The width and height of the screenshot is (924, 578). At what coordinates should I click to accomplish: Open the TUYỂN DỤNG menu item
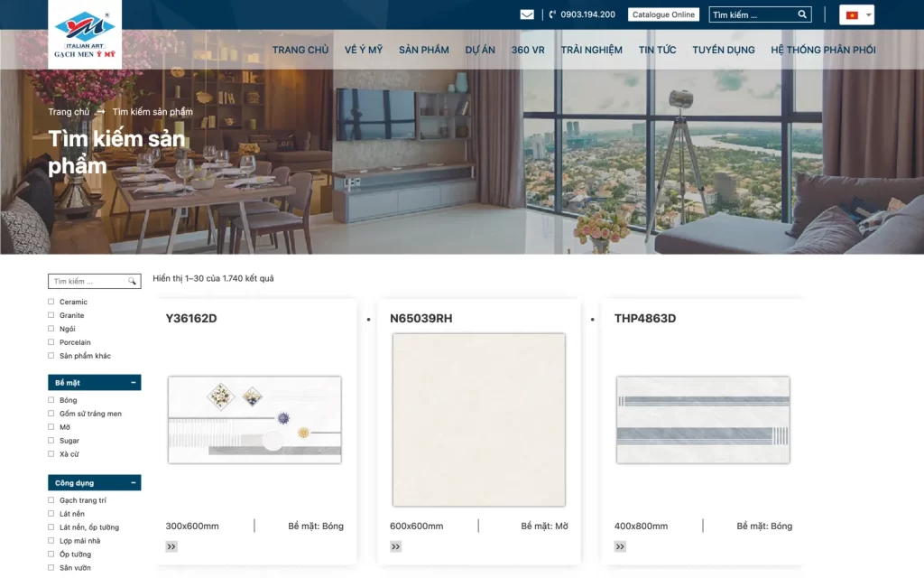pos(724,51)
